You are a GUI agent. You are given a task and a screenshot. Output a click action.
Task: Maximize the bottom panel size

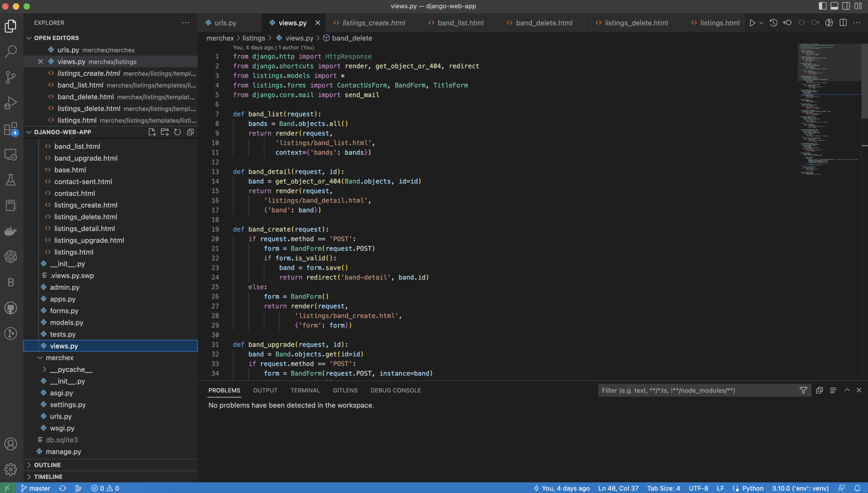847,390
